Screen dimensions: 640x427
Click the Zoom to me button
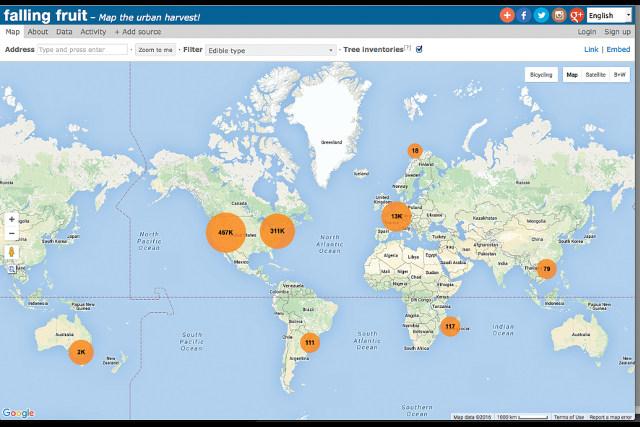pyautogui.click(x=155, y=49)
